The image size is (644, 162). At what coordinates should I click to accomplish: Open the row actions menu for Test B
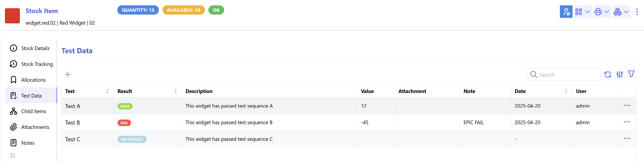627,122
